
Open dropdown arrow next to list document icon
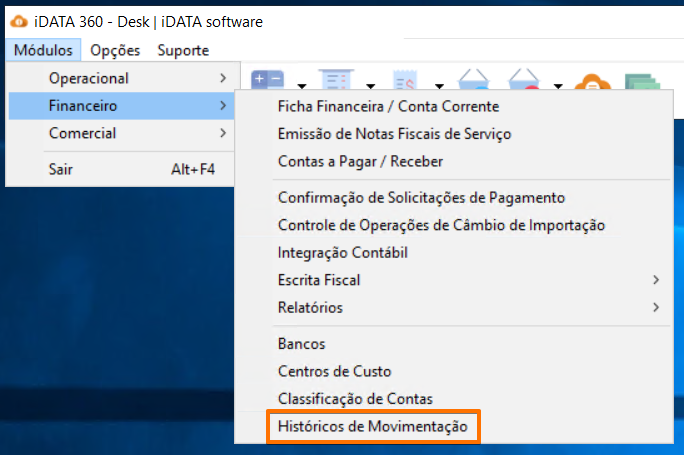371,86
